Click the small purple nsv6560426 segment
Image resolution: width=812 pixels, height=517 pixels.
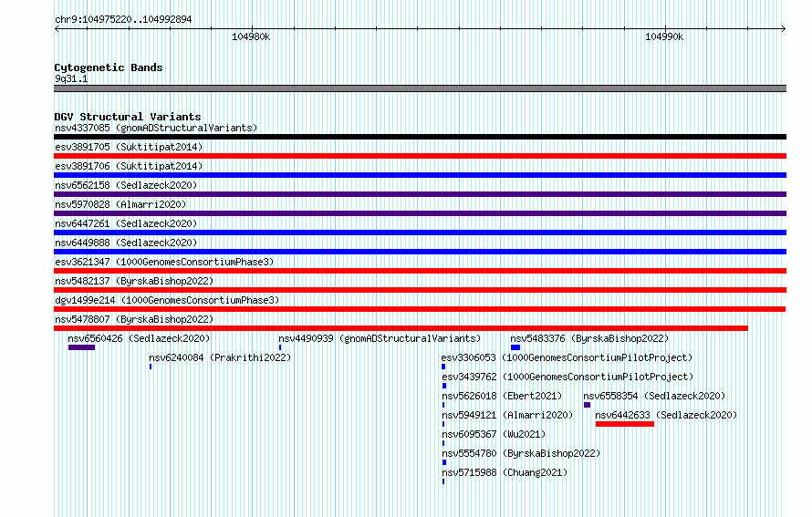tap(82, 347)
